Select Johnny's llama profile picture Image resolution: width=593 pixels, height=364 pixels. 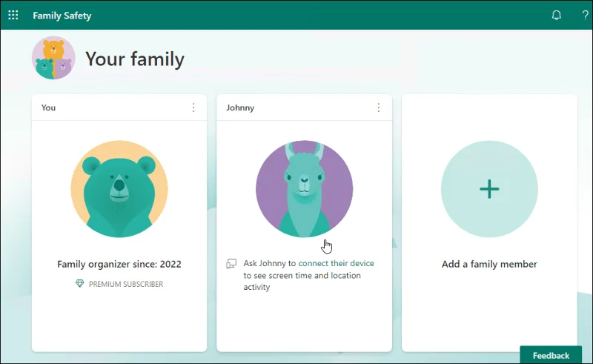pos(305,189)
